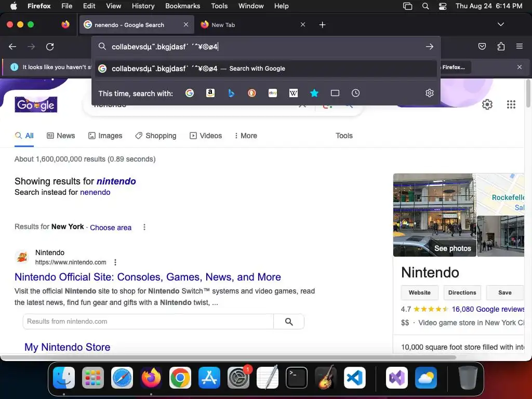This screenshot has height=399, width=532.
Task: Open Google search Tools options
Action: click(344, 136)
